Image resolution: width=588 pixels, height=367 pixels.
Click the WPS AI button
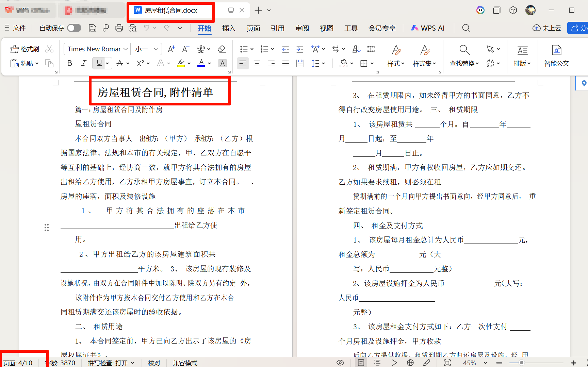[x=427, y=28]
